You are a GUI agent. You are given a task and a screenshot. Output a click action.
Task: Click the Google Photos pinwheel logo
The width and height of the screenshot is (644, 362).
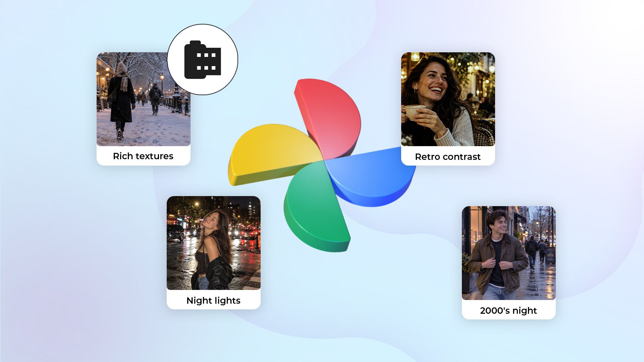coord(322,165)
